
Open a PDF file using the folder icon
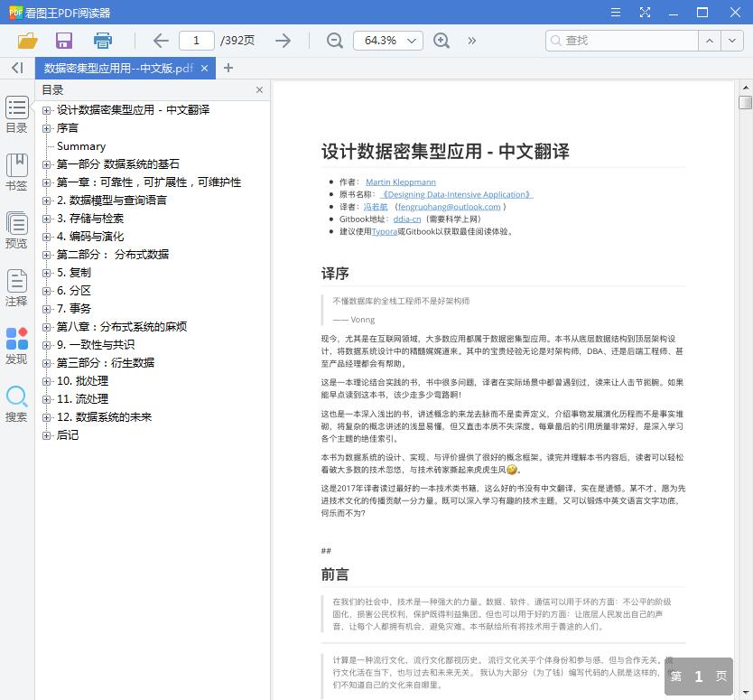click(26, 41)
